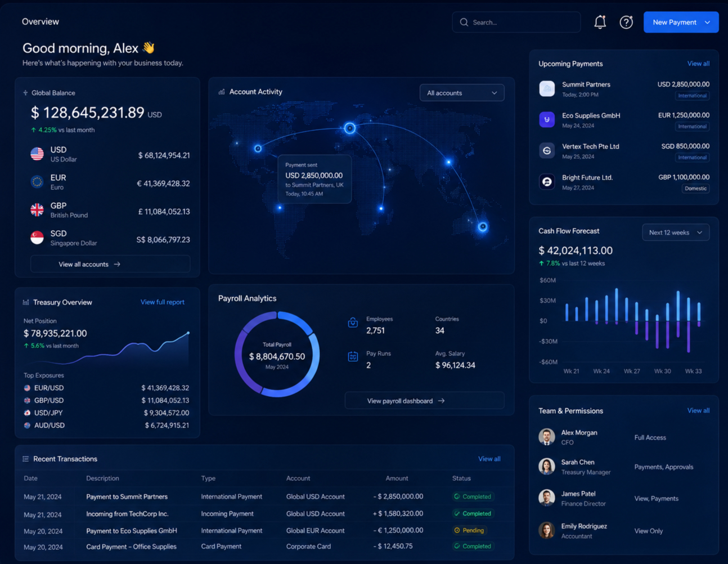
Task: Click the map marker on Australia
Action: (483, 227)
